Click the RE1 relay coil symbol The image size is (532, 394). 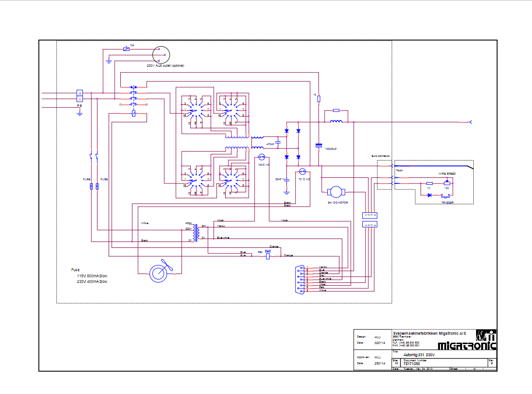click(x=268, y=255)
